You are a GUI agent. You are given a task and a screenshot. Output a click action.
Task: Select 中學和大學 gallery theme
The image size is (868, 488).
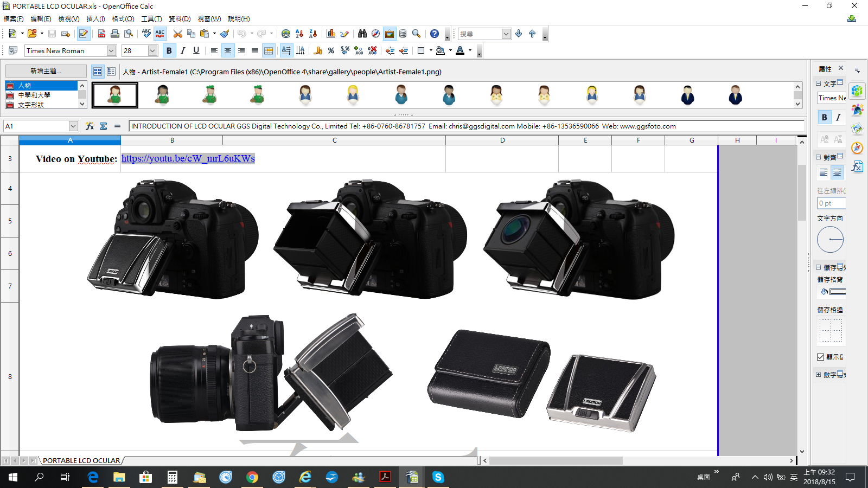[x=41, y=95]
